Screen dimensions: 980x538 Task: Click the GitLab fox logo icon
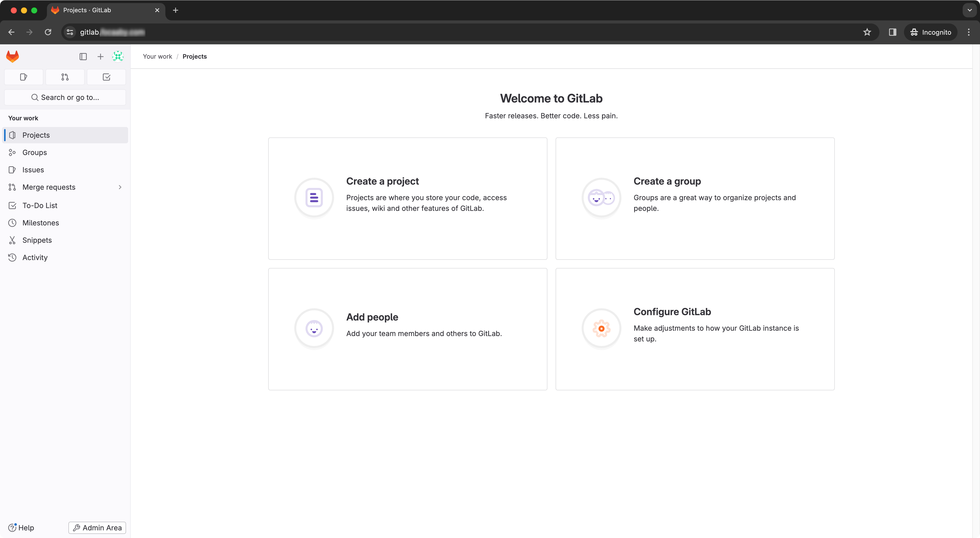pos(13,56)
